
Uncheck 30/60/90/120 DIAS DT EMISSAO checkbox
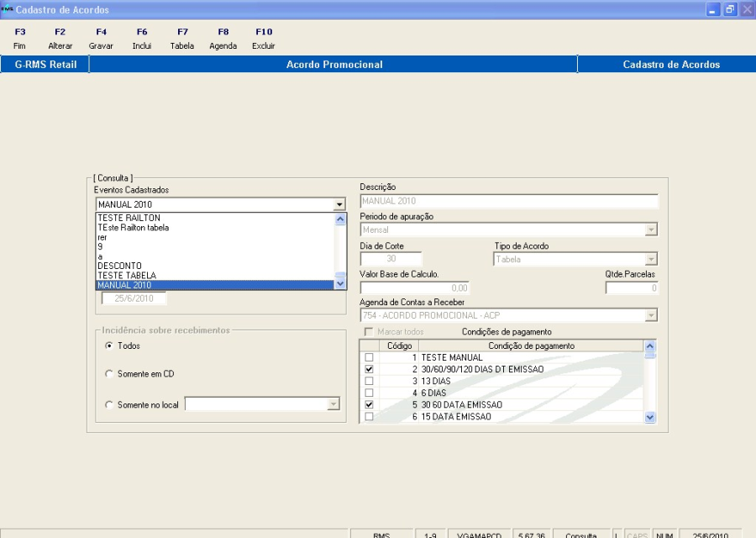[369, 369]
